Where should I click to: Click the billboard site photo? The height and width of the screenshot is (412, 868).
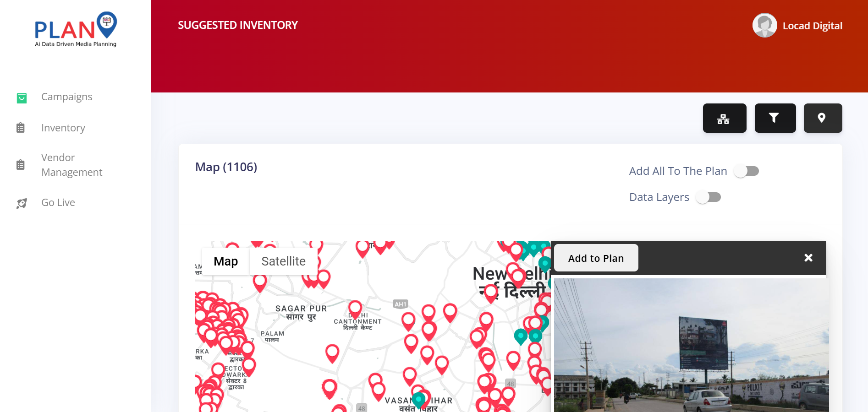click(691, 345)
